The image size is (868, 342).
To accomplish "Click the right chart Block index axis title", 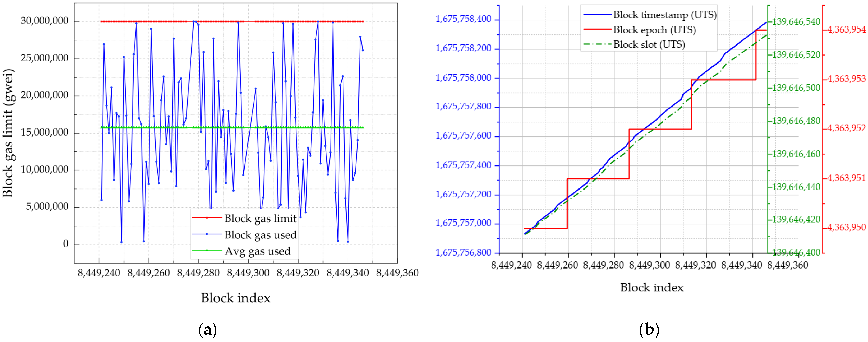I will [x=652, y=287].
